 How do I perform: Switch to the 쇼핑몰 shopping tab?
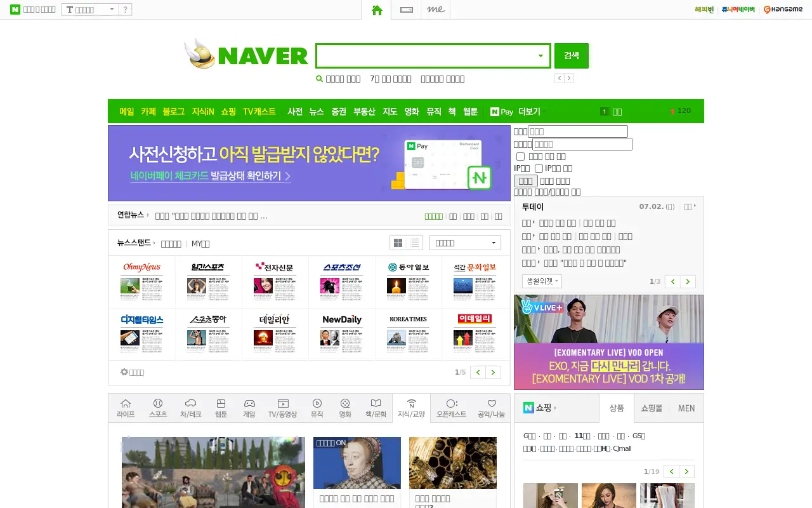pyautogui.click(x=652, y=408)
